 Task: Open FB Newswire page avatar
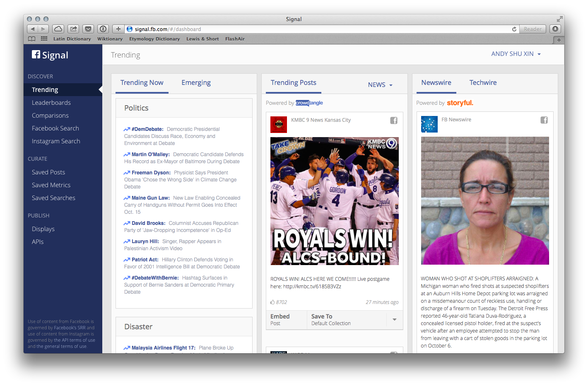click(x=429, y=124)
